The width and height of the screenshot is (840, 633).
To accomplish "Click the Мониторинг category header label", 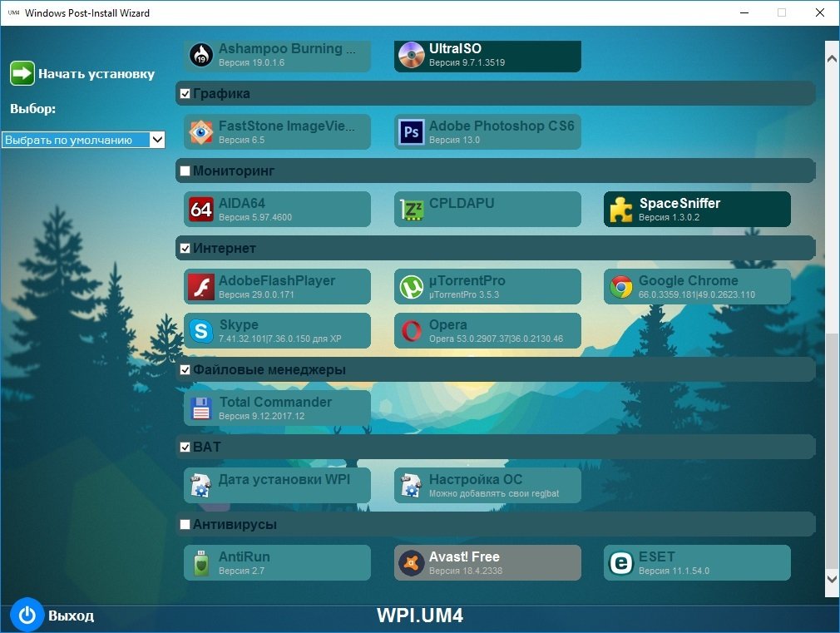I will [x=234, y=171].
